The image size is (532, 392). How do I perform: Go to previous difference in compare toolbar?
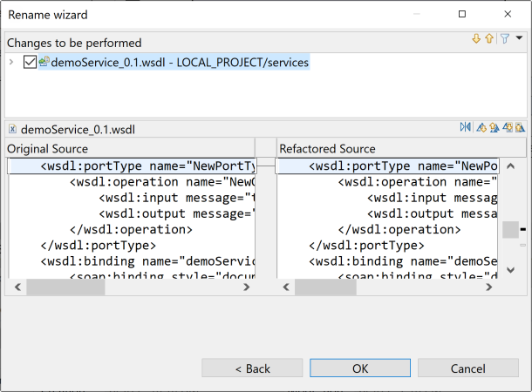click(494, 128)
